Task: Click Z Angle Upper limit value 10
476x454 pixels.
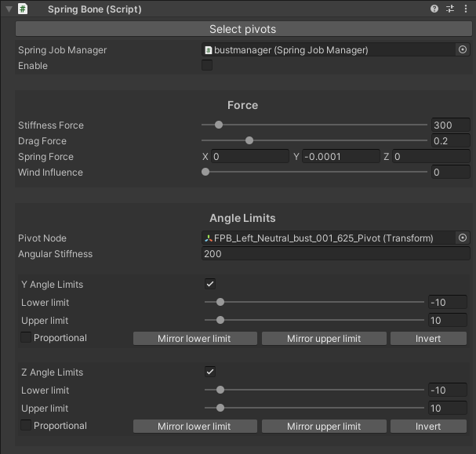Action: [448, 409]
